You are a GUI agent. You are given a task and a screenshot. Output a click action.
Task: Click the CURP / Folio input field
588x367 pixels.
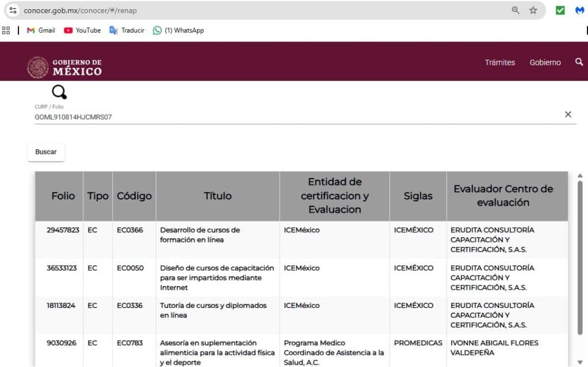point(287,117)
